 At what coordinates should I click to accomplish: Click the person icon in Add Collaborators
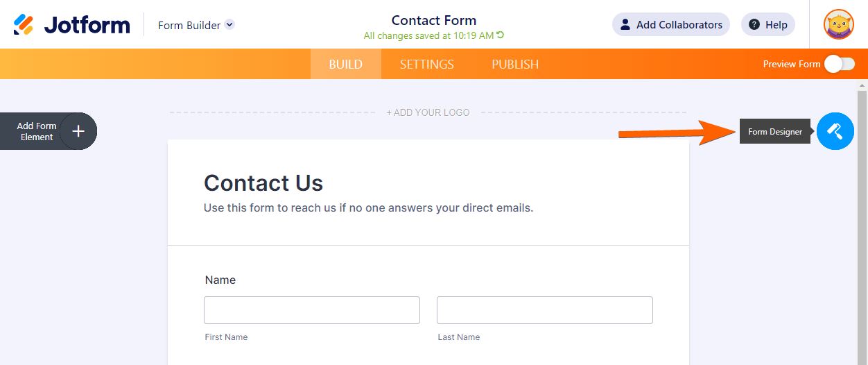[x=625, y=25]
